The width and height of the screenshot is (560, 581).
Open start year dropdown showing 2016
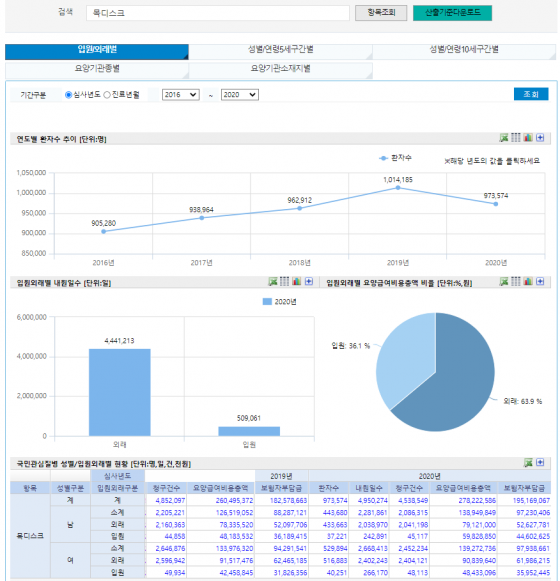coord(180,95)
